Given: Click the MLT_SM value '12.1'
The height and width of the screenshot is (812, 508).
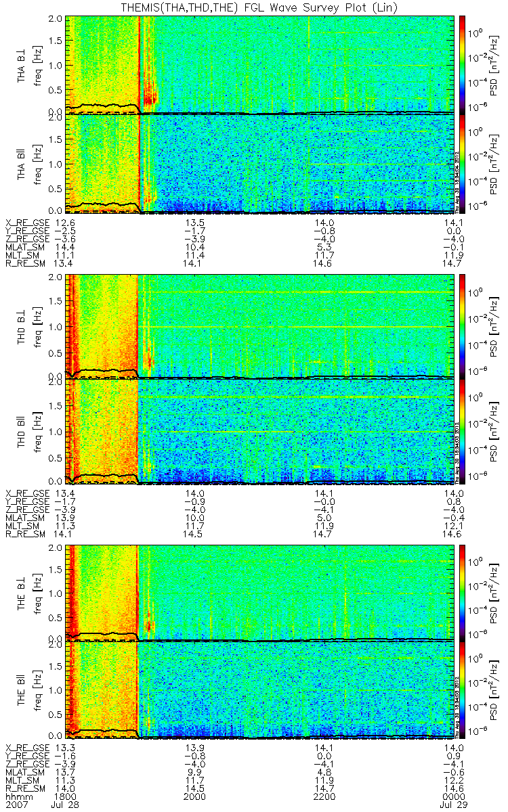Looking at the screenshot, I should (454, 526).
